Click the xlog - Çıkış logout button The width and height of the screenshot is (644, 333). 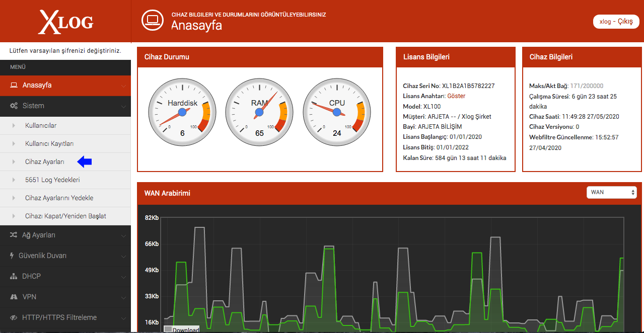pyautogui.click(x=616, y=22)
